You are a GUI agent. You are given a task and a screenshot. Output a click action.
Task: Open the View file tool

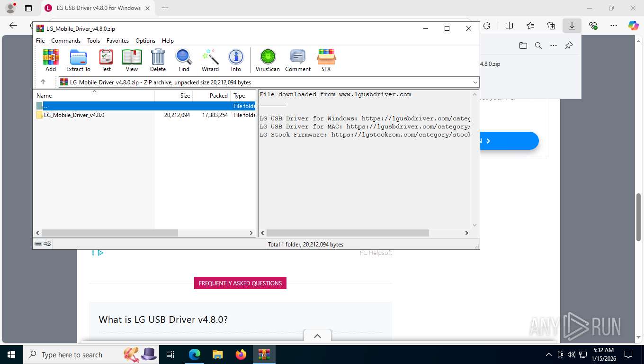tap(132, 60)
